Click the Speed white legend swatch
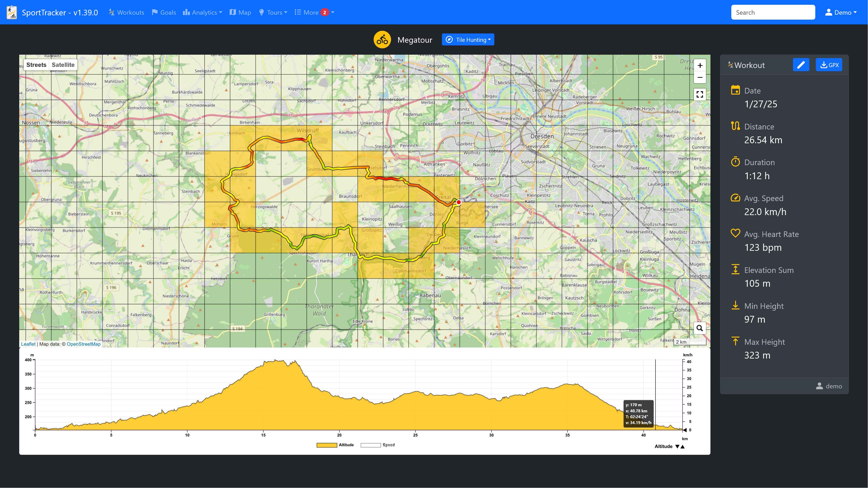868x488 pixels. coord(371,445)
